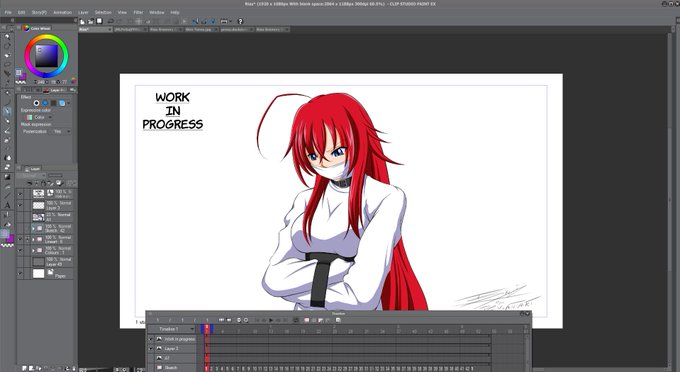
Task: Open the File menu
Action: (x=8, y=13)
